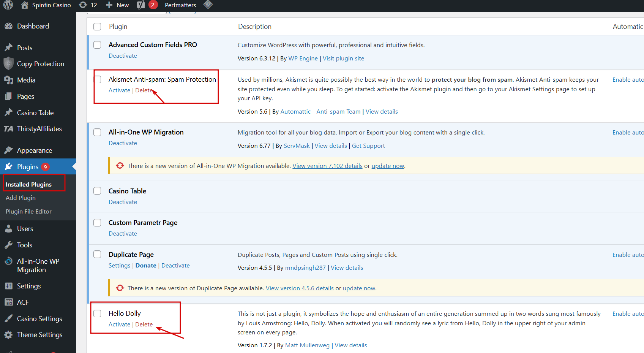This screenshot has width=644, height=353.
Task: Delete the Hello Dolly plugin
Action: 144,324
